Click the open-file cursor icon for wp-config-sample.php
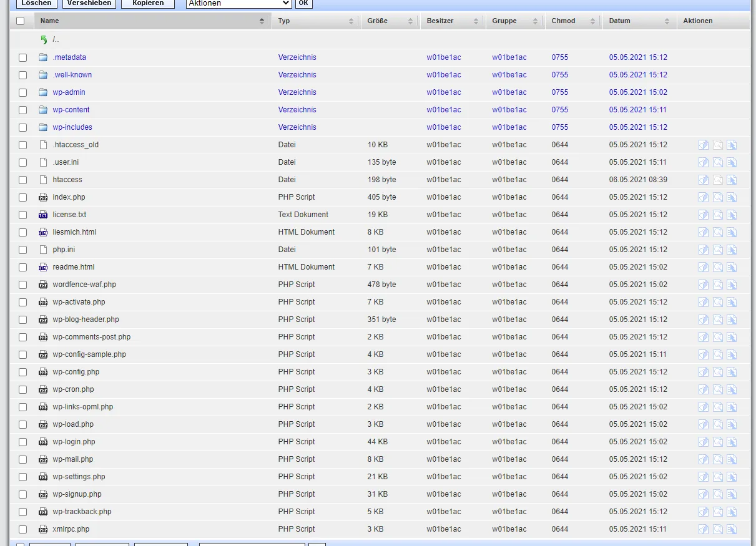756x546 pixels. [x=732, y=354]
